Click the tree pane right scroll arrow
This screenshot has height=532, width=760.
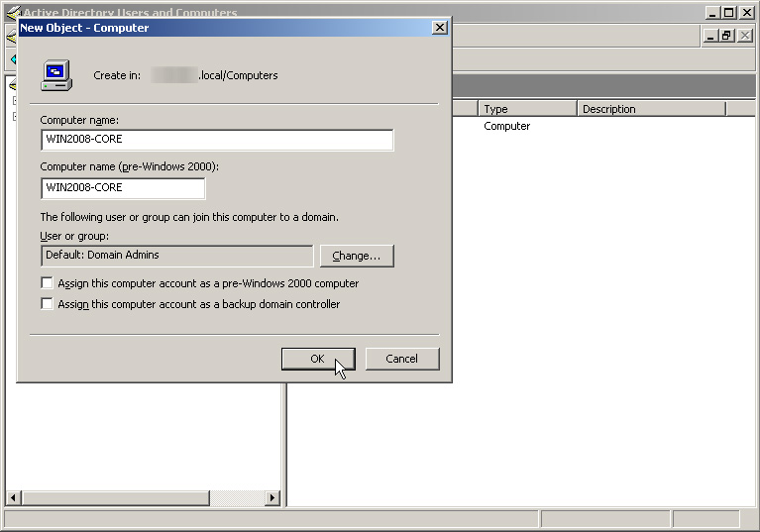pos(272,497)
